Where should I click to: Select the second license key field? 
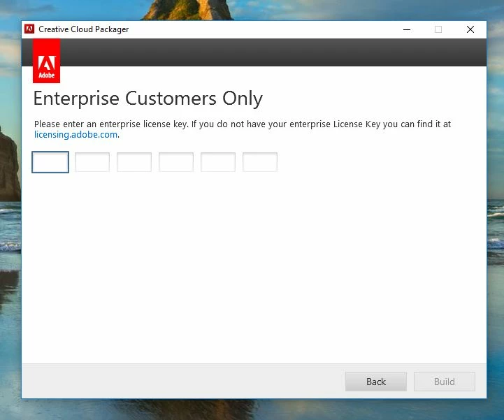[x=92, y=162]
